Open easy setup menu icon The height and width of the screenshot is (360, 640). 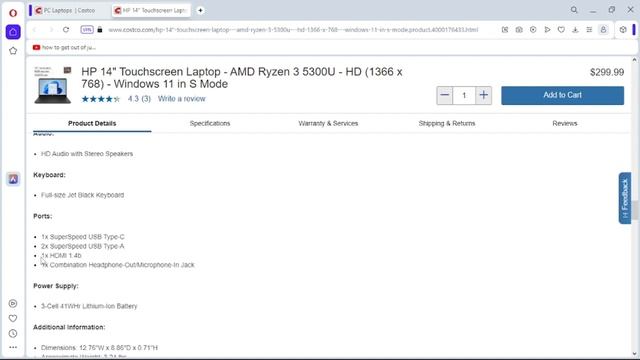(589, 30)
